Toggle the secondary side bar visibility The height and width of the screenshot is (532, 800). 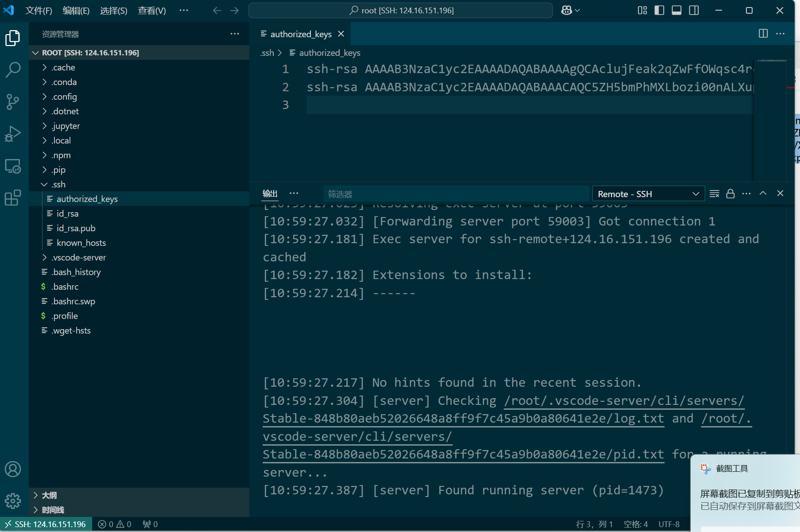click(x=694, y=10)
